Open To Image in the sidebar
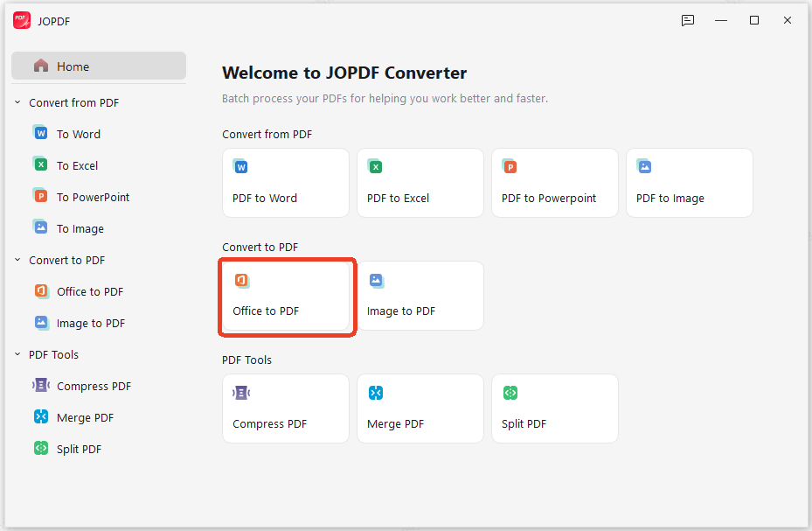The width and height of the screenshot is (812, 531). [80, 229]
